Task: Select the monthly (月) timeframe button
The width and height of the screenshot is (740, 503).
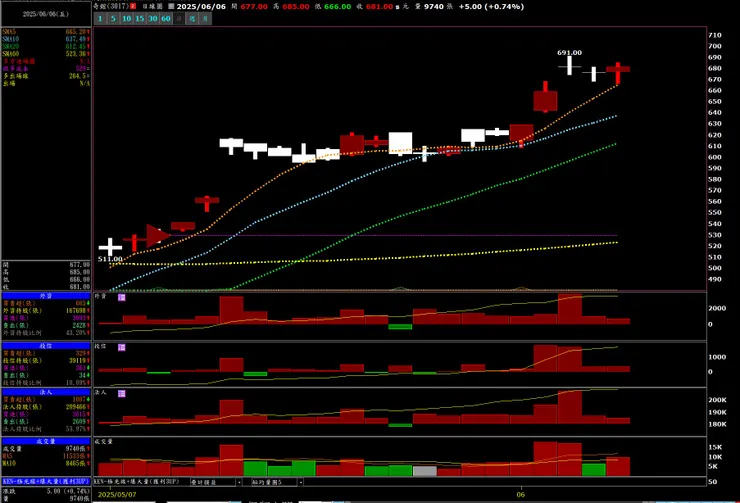Action: [x=205, y=18]
